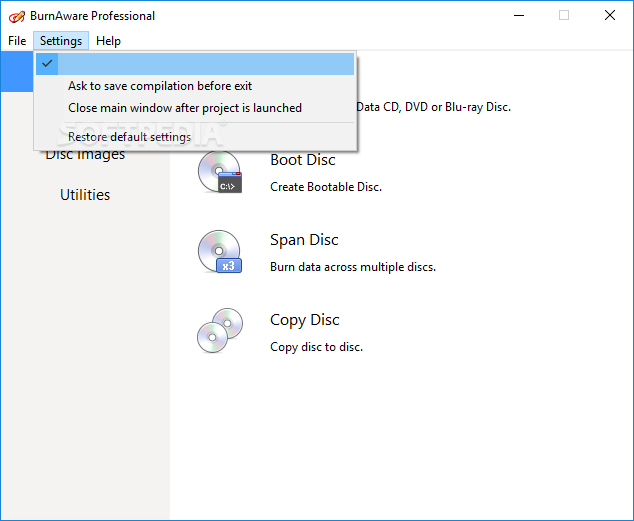Click the Span Disc x3 icon
634x521 pixels.
coord(220,252)
